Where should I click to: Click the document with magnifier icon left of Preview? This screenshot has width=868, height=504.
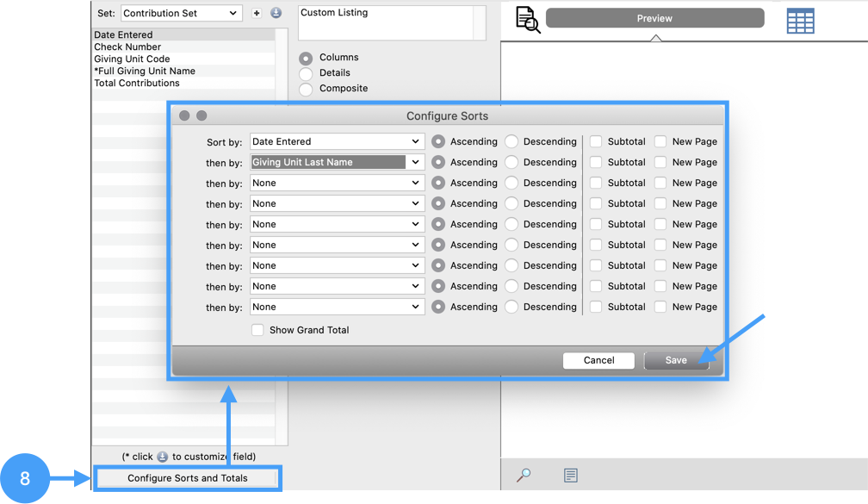click(x=527, y=19)
